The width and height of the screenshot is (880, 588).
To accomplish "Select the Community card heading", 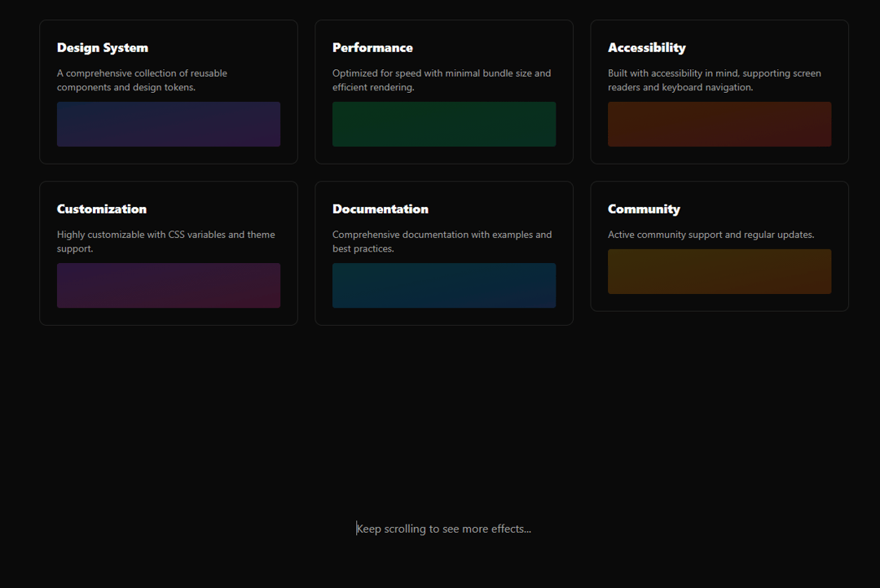I will (x=644, y=209).
